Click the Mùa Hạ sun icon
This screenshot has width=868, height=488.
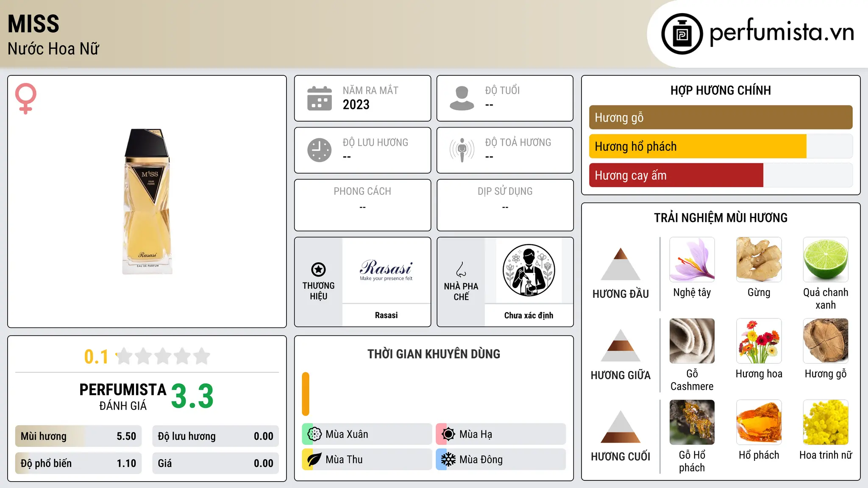pyautogui.click(x=448, y=434)
